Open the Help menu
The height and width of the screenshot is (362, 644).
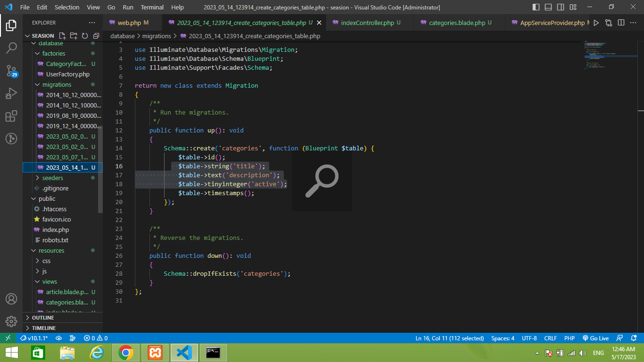coord(178,7)
